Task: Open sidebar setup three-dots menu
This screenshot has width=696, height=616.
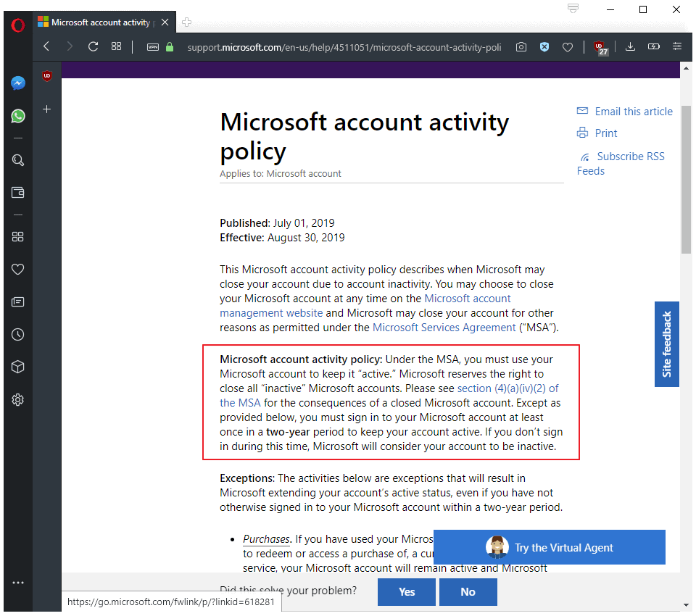Action: tap(17, 583)
